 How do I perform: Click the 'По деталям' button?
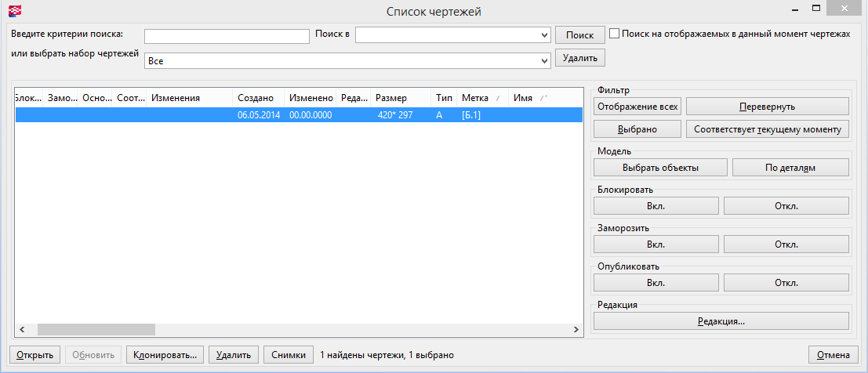(x=790, y=168)
